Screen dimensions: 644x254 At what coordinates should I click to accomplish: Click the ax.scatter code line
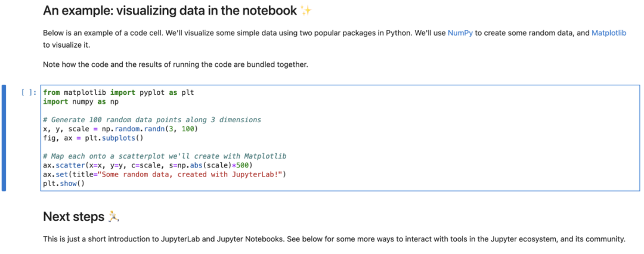(148, 165)
